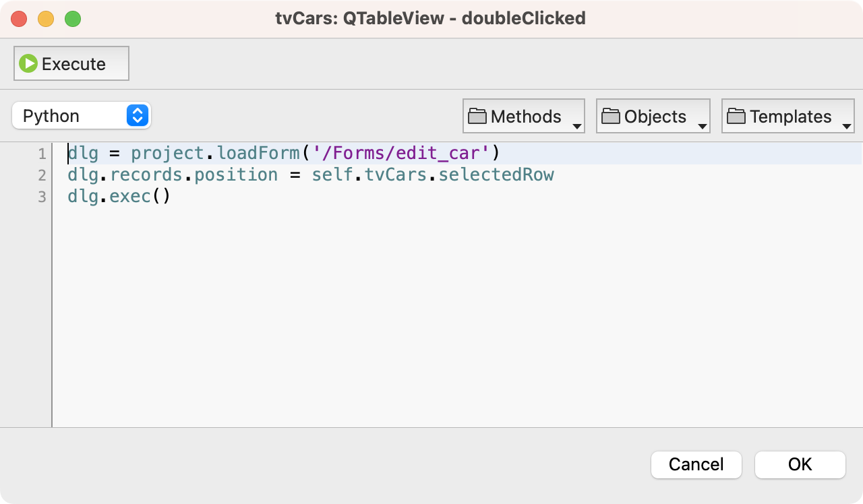Dismiss the dialog with Cancel

pos(696,464)
